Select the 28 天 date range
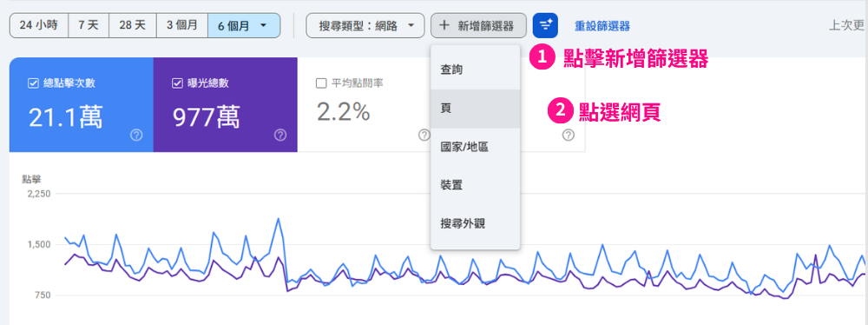 (x=133, y=25)
